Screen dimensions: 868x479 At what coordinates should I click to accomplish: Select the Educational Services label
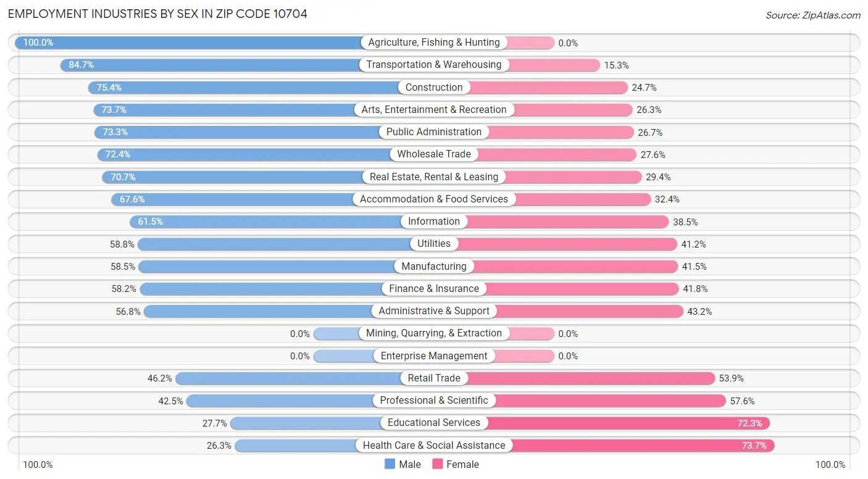pyautogui.click(x=434, y=423)
